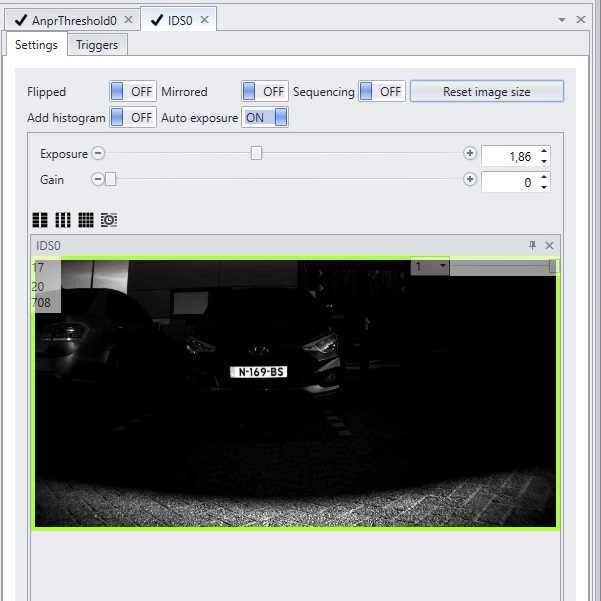Select the two-column grid layout icon
The image size is (601, 601).
[40, 220]
